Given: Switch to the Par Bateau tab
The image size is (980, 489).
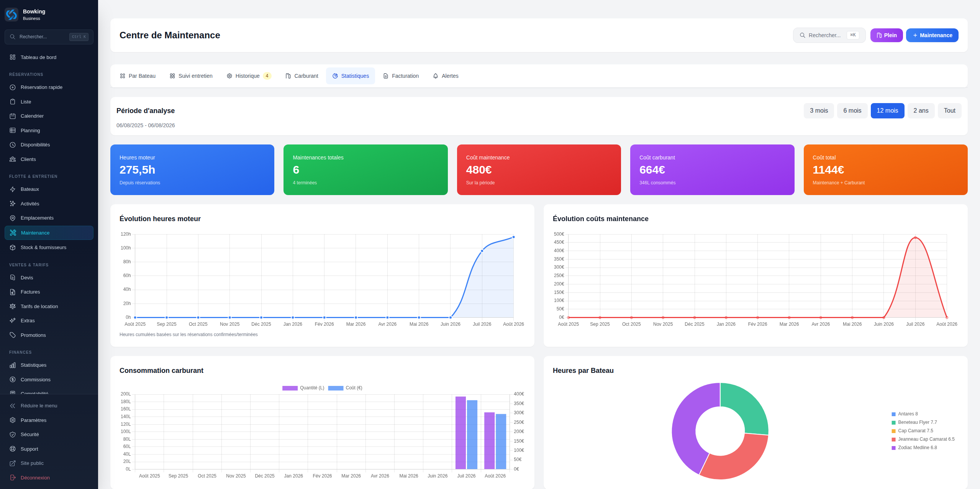Looking at the screenshot, I should [x=138, y=76].
